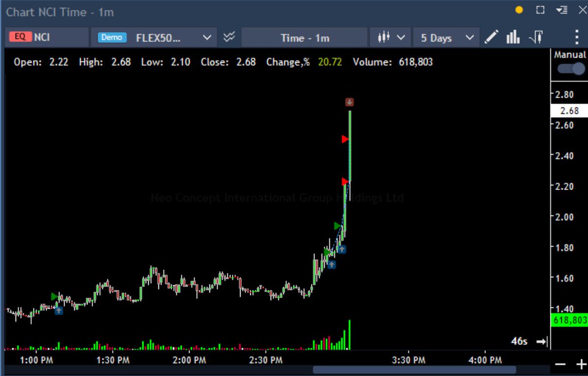The width and height of the screenshot is (588, 376).
Task: Open the three-dot more options menu
Action: pyautogui.click(x=577, y=37)
